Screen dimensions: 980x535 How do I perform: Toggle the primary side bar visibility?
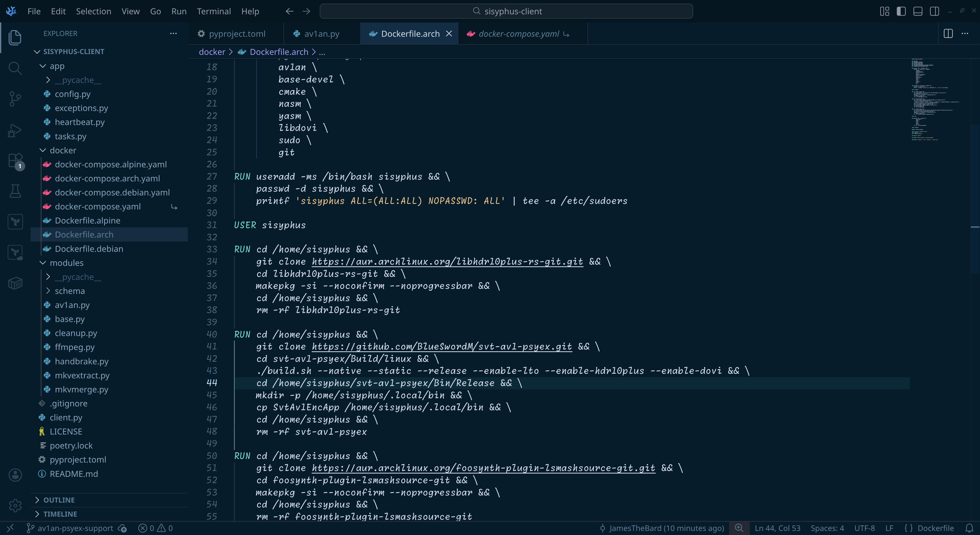[901, 11]
